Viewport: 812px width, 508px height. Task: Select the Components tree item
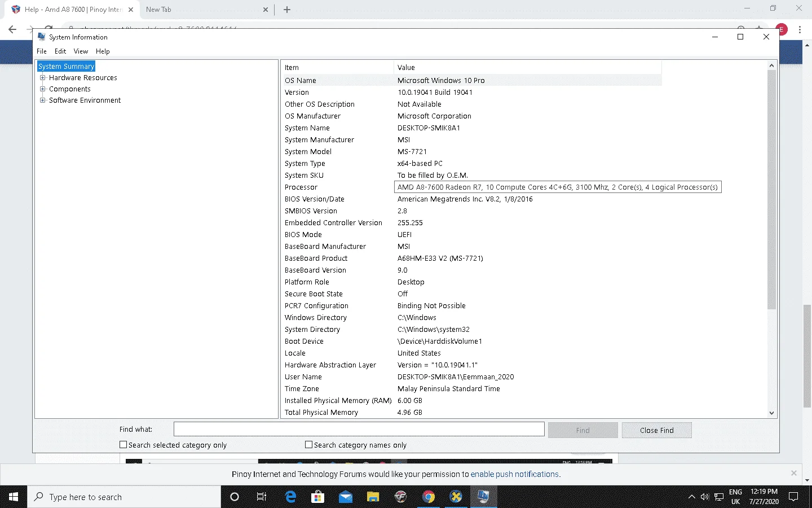[69, 89]
